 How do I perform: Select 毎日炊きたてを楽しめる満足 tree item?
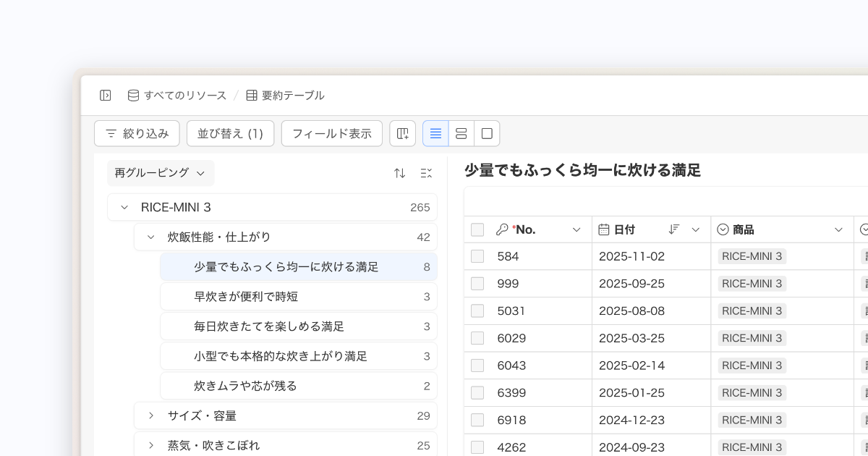[x=299, y=326]
